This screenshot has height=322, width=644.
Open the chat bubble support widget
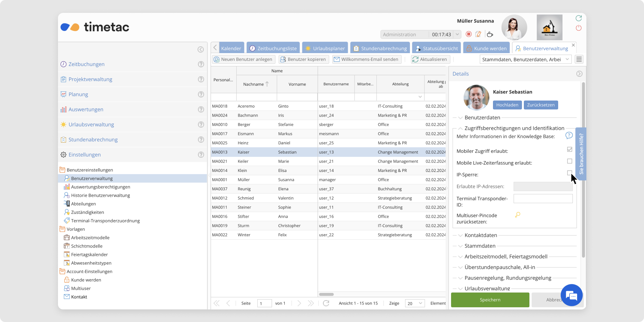571,295
